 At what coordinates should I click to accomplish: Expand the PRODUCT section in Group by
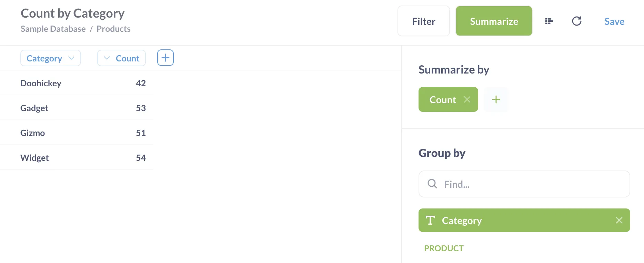click(444, 249)
